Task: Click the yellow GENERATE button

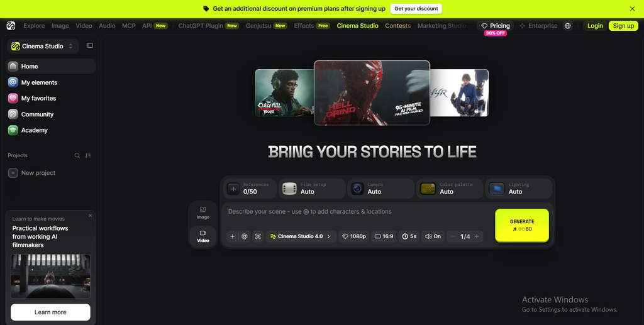Action: pos(522,225)
